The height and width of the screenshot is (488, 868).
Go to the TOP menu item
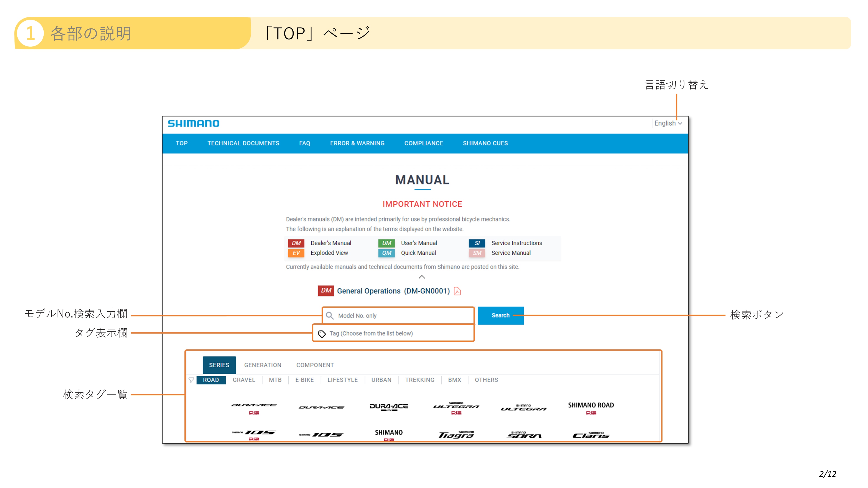[182, 143]
